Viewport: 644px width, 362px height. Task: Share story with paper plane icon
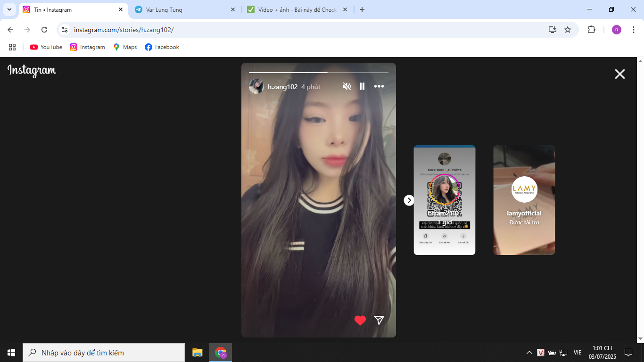[379, 321]
